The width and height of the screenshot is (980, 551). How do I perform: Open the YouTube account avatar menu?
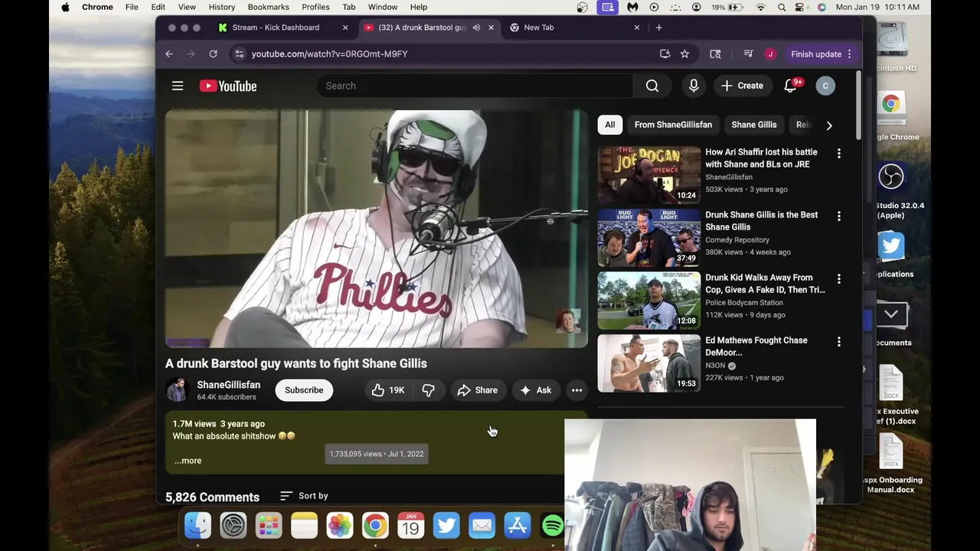(x=825, y=86)
